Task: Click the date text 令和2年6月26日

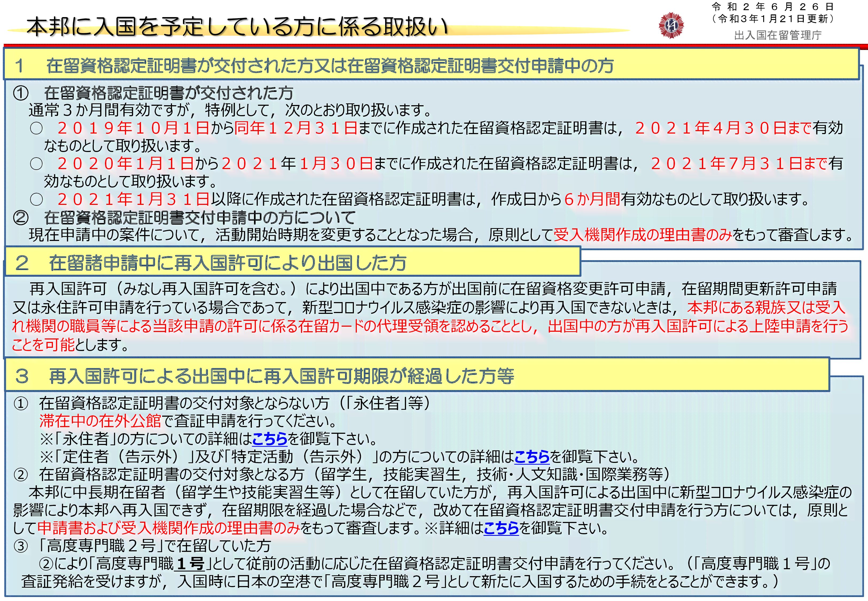Action: click(773, 7)
